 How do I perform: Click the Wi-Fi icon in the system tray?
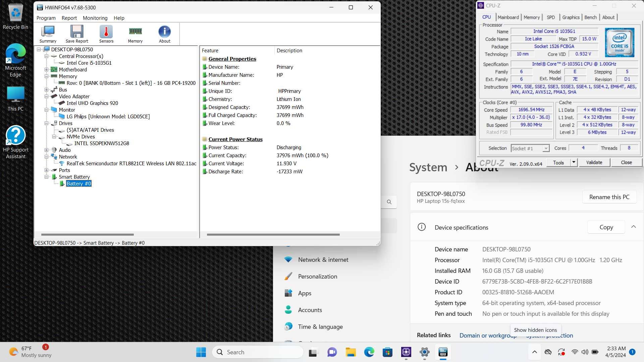click(x=575, y=352)
